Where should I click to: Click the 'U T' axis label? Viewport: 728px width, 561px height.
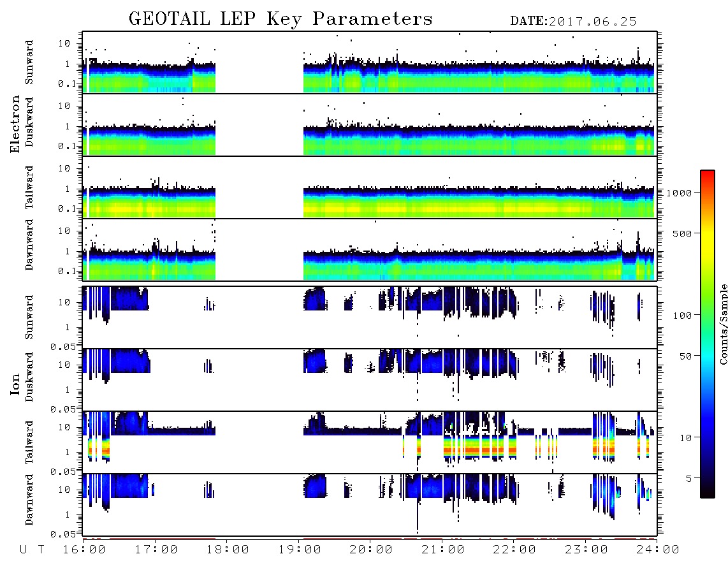pos(32,550)
